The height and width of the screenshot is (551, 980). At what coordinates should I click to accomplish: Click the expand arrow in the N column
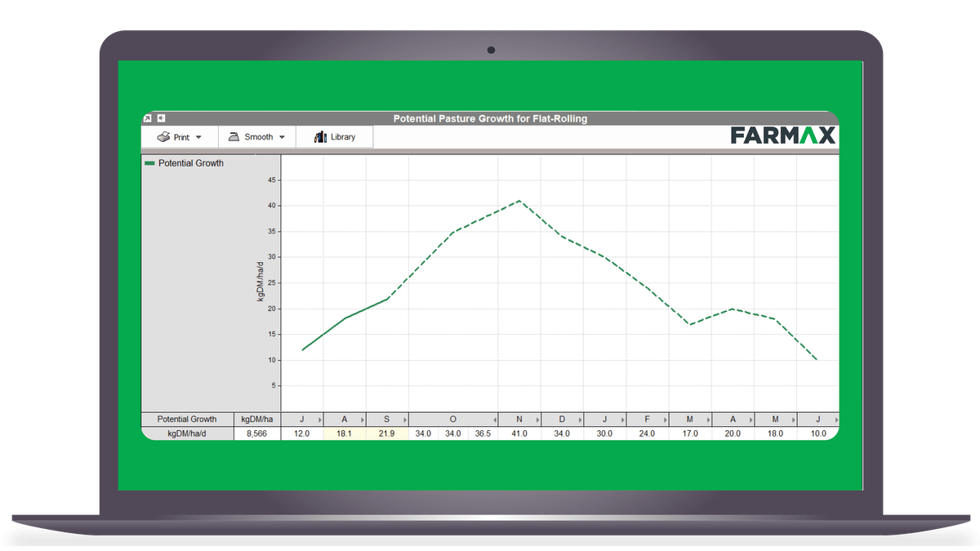(x=537, y=420)
